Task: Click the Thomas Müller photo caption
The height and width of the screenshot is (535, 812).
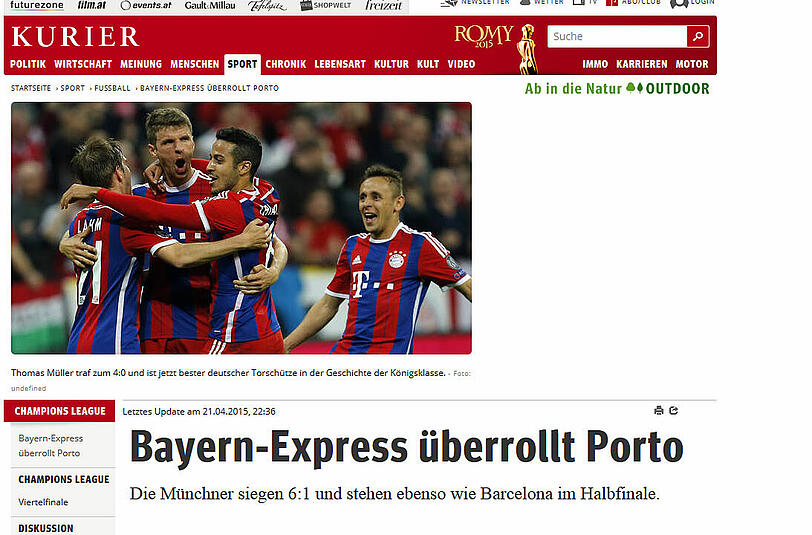Action: (x=228, y=373)
